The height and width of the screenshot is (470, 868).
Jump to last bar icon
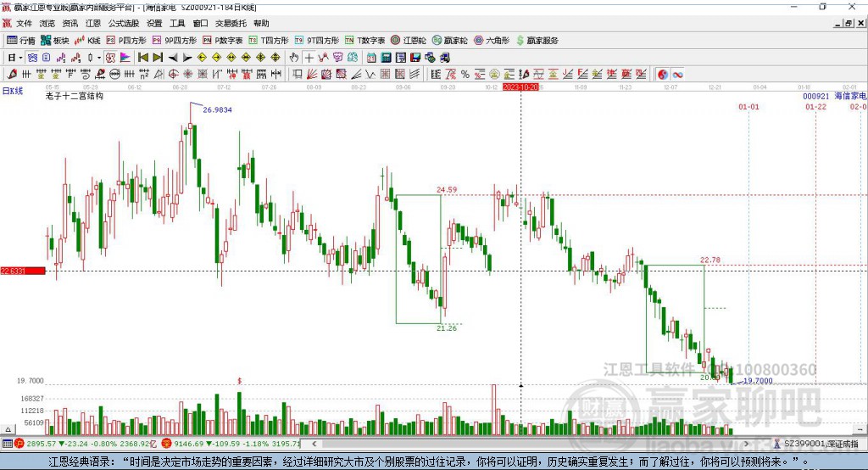[158, 58]
